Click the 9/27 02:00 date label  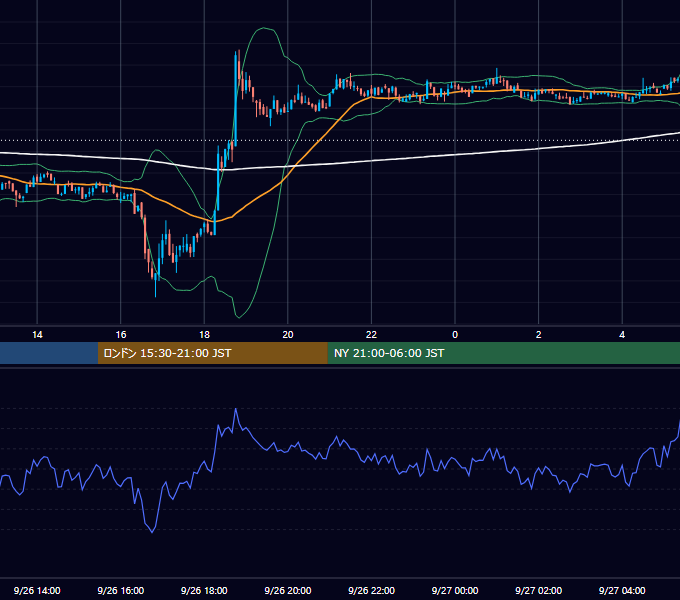point(538,590)
